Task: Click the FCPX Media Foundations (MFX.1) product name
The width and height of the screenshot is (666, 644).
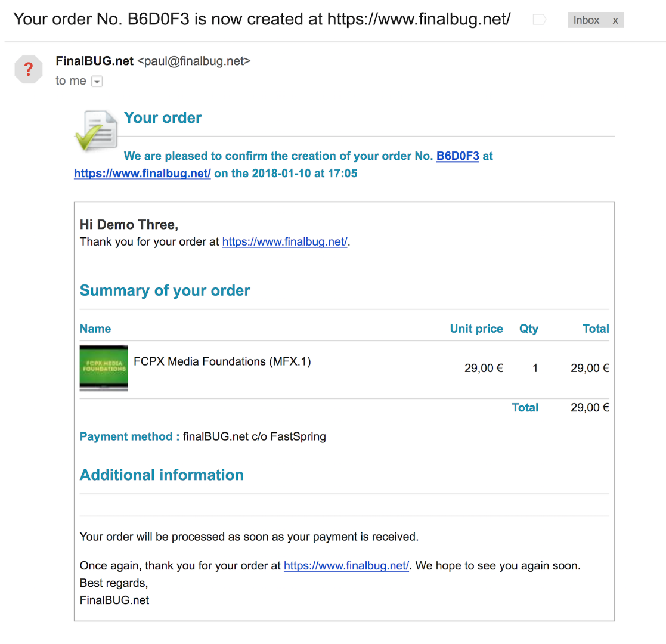Action: pyautogui.click(x=222, y=361)
